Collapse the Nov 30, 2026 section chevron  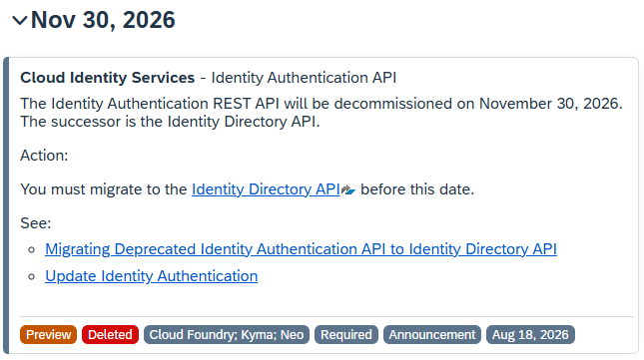point(19,20)
